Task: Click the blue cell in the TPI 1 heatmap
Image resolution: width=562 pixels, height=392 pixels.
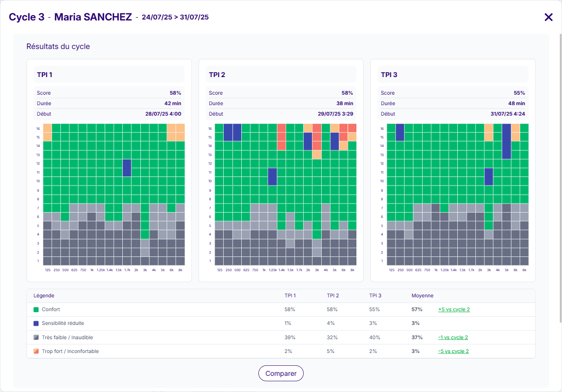Action: pyautogui.click(x=127, y=168)
